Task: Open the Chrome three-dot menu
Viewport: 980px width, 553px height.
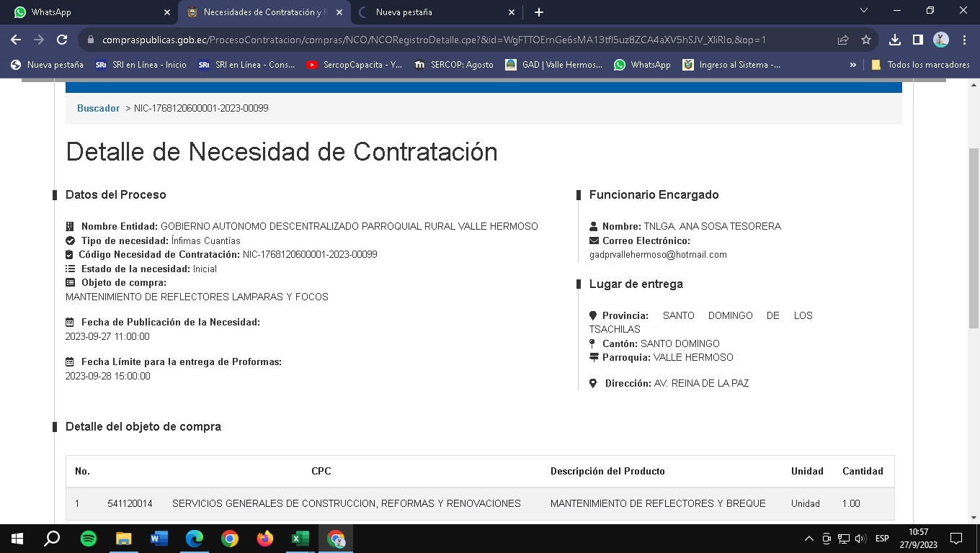Action: (964, 40)
